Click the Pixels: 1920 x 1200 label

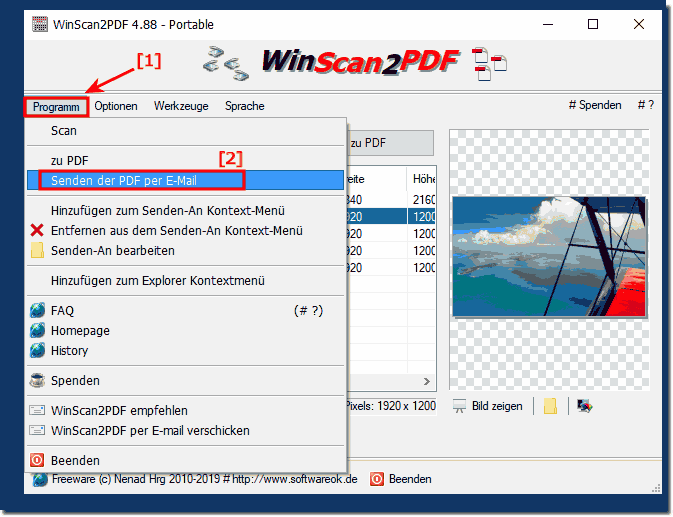coord(391,406)
